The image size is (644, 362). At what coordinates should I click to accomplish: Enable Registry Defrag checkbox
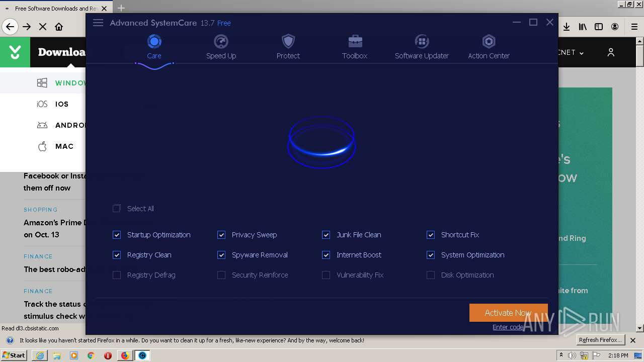[x=117, y=275]
